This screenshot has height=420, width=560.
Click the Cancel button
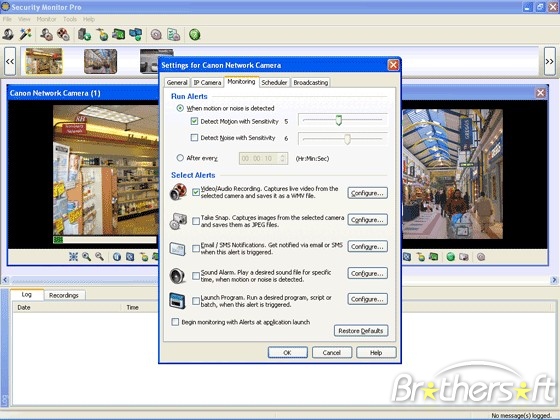pos(332,352)
